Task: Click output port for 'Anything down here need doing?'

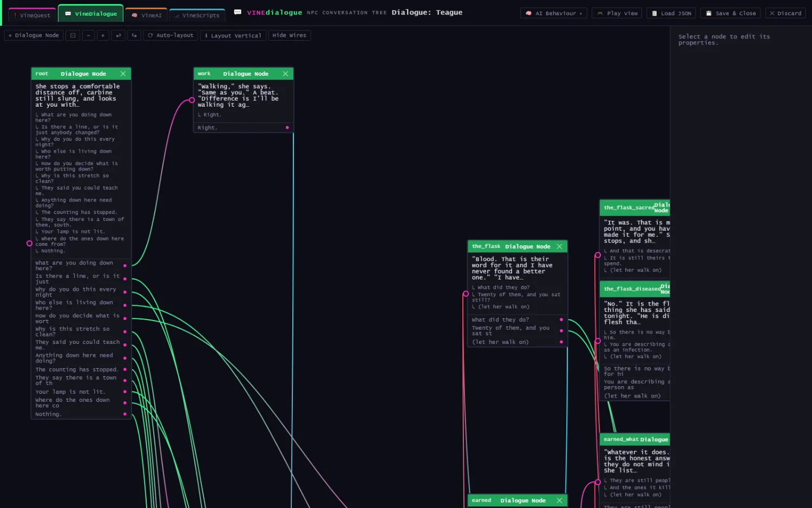Action: point(125,358)
